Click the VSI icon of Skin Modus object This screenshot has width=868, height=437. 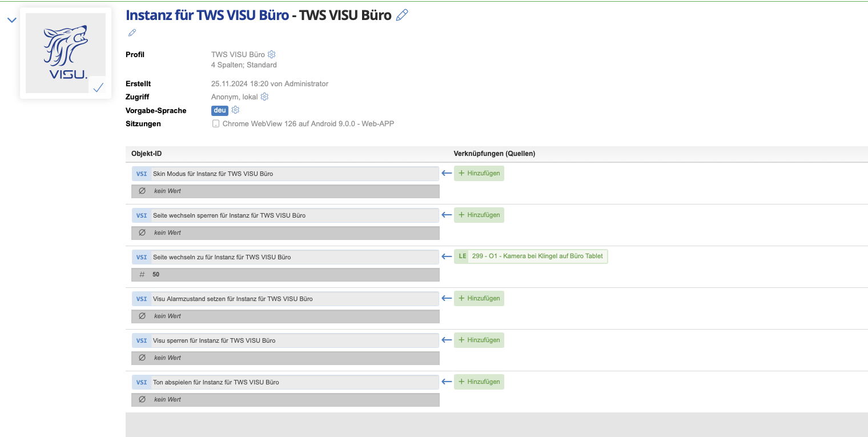point(142,174)
